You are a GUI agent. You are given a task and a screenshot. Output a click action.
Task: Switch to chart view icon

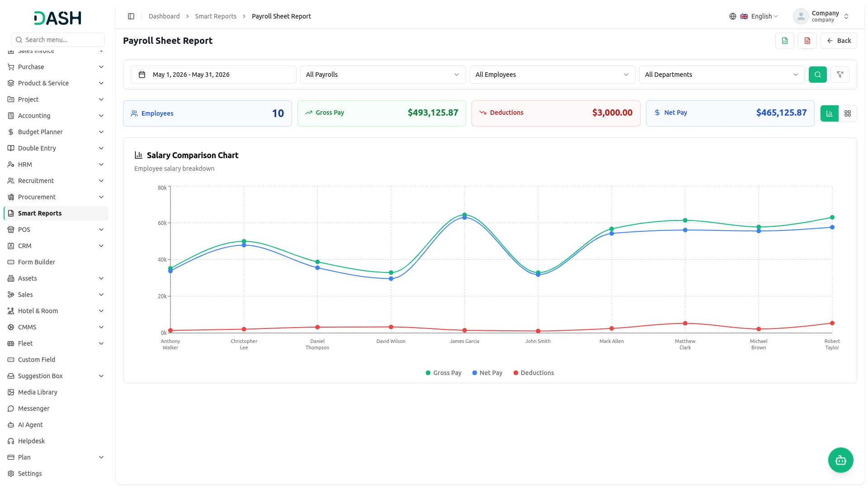[x=830, y=113]
